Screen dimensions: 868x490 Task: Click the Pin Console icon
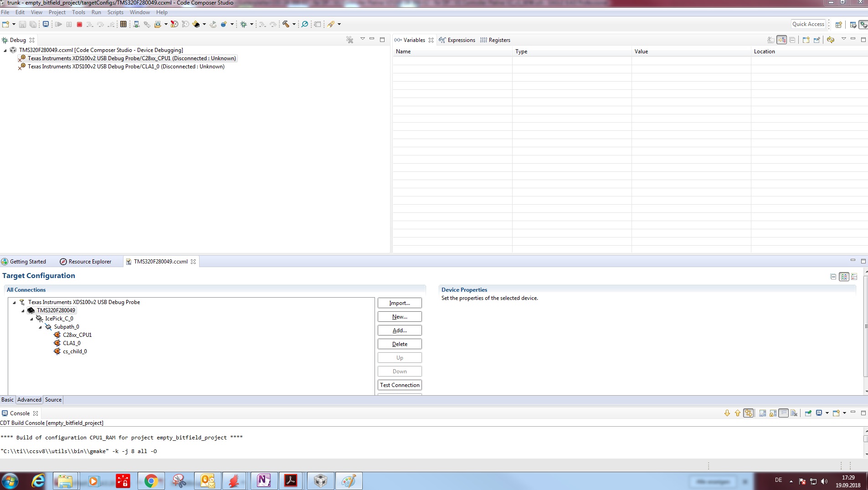point(808,413)
